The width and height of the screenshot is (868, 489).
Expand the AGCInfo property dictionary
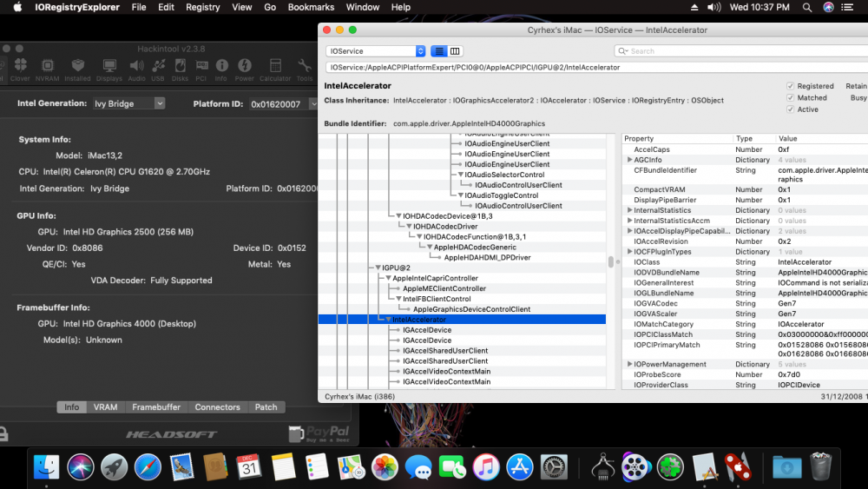coord(629,160)
